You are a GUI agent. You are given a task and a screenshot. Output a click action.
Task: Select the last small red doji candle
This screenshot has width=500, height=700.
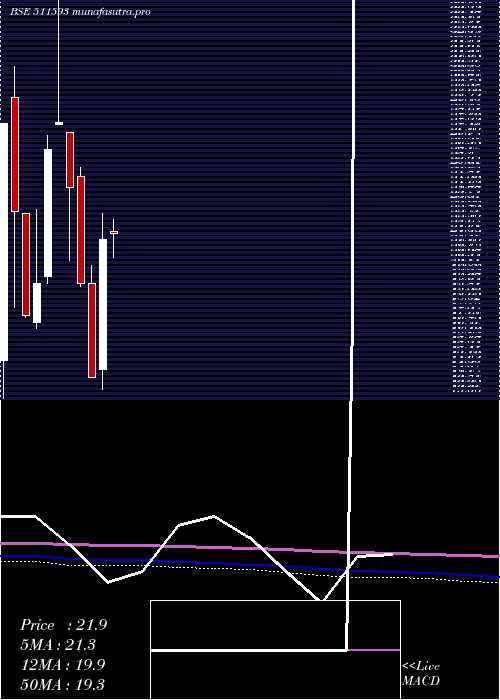click(x=114, y=233)
